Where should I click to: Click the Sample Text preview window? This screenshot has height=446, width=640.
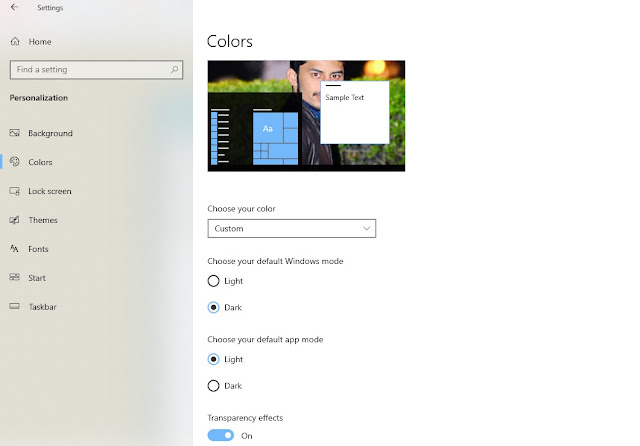tap(355, 112)
